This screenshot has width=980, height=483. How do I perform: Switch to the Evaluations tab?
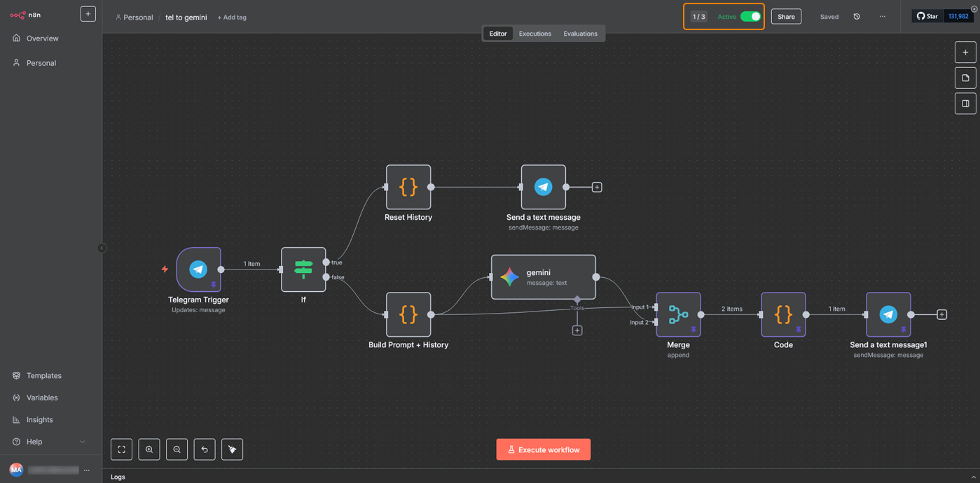[x=580, y=34]
